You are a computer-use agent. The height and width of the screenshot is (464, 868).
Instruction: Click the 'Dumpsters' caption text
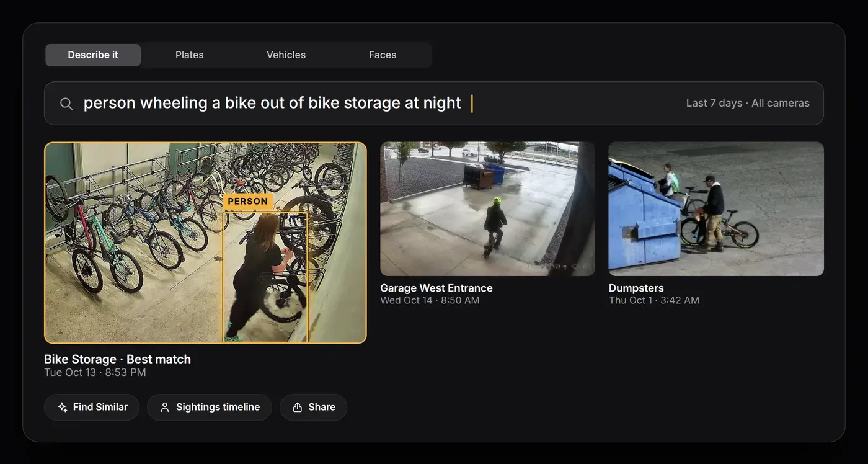click(x=636, y=288)
